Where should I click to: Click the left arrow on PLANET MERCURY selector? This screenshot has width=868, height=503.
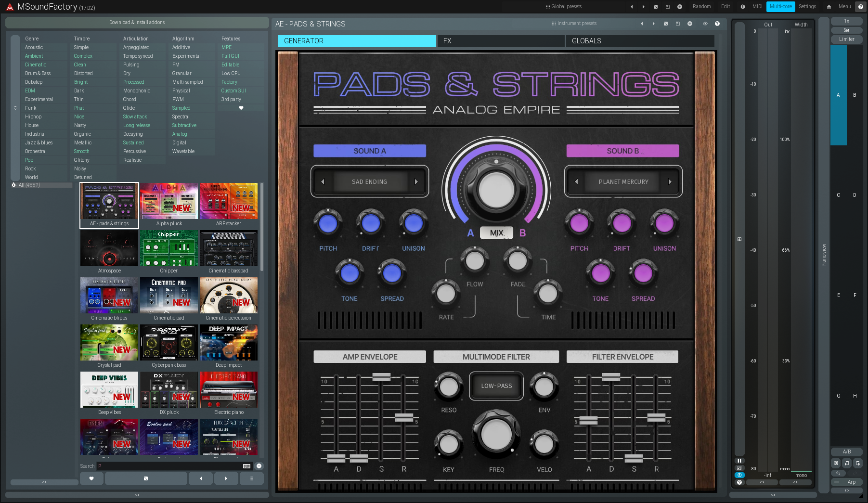point(576,181)
